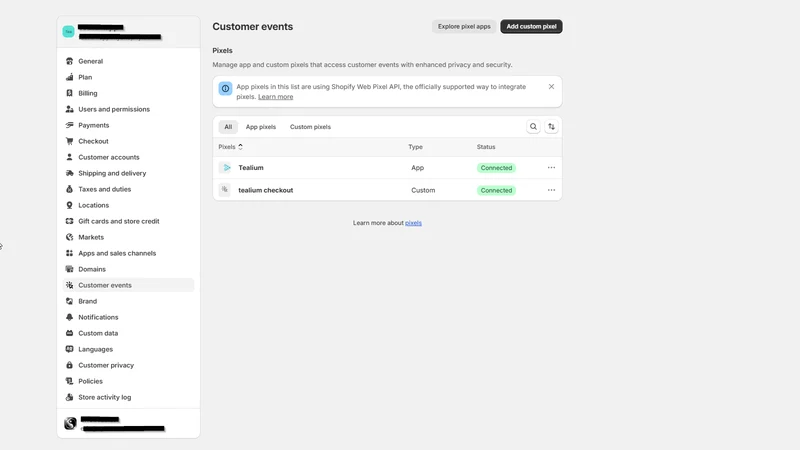
Task: Click the Apps and sales channels icon
Action: point(69,253)
